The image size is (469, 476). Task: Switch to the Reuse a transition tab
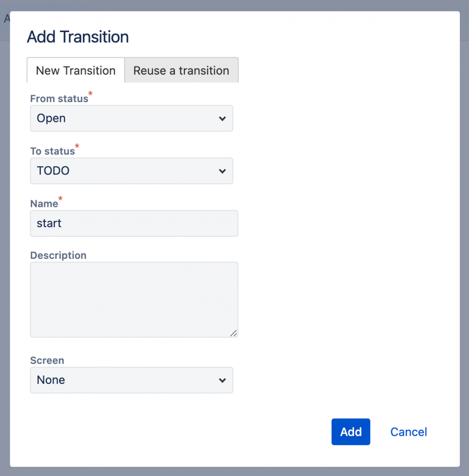coord(181,71)
